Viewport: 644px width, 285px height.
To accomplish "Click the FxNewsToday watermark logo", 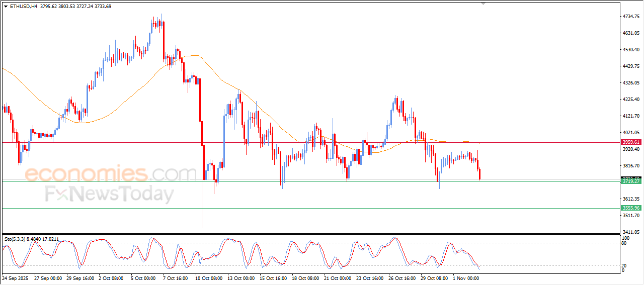I will tap(109, 194).
